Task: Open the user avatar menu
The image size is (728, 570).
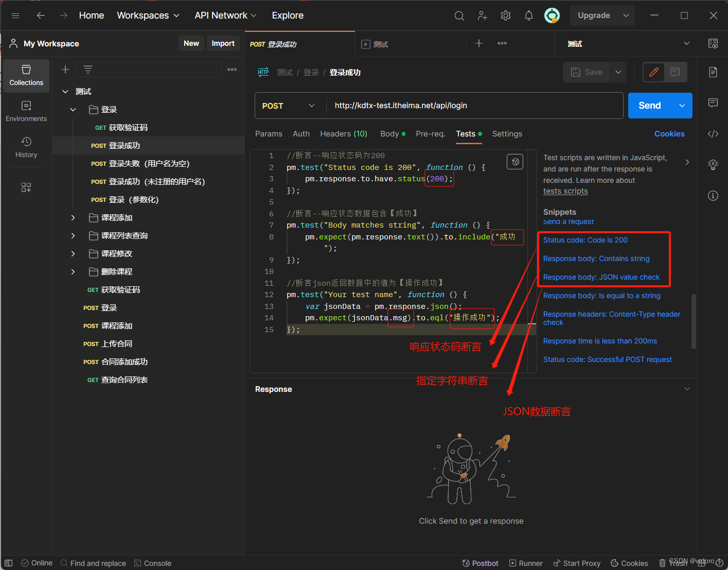Action: (x=552, y=15)
